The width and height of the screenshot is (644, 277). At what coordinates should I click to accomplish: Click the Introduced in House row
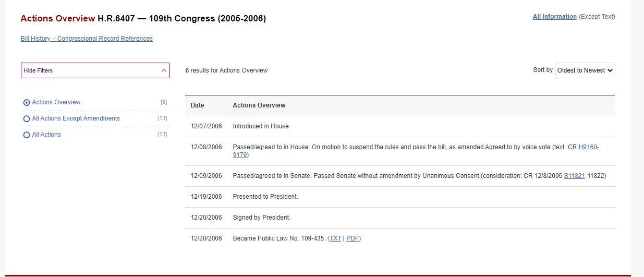261,126
